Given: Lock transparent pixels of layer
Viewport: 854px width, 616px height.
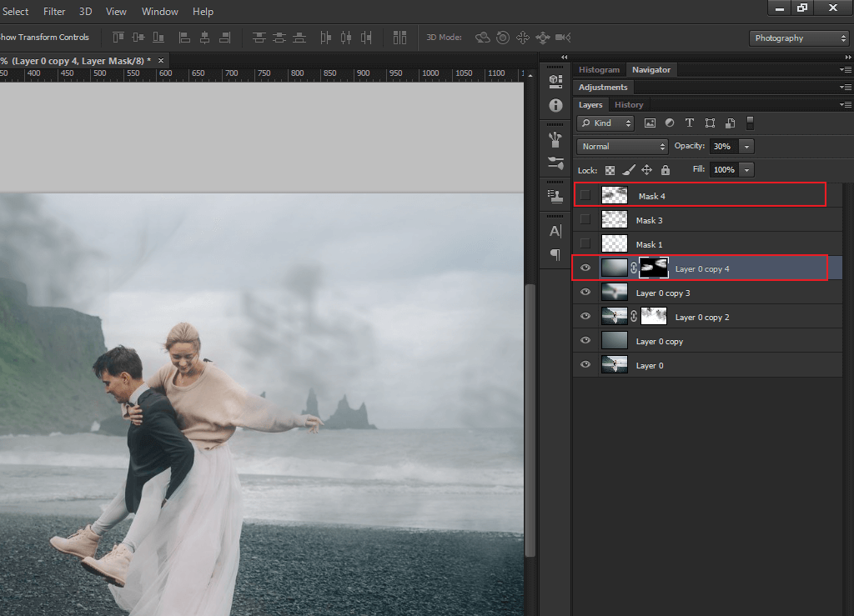Looking at the screenshot, I should pyautogui.click(x=610, y=170).
